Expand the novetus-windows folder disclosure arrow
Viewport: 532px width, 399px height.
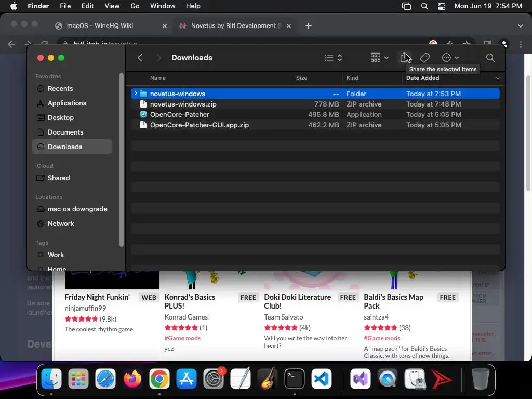click(136, 94)
